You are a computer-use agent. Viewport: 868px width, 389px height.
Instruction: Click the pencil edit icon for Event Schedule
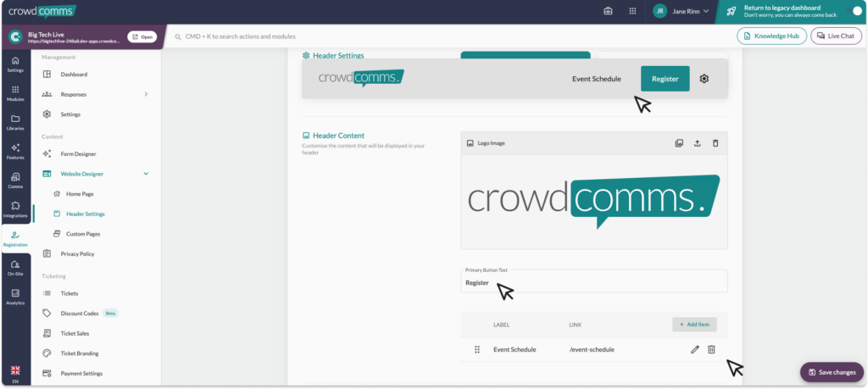point(695,349)
